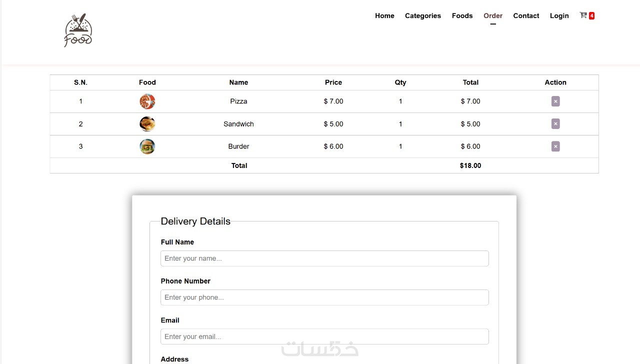This screenshot has height=364, width=640.
Task: Focus the Full Name input field
Action: point(324,258)
